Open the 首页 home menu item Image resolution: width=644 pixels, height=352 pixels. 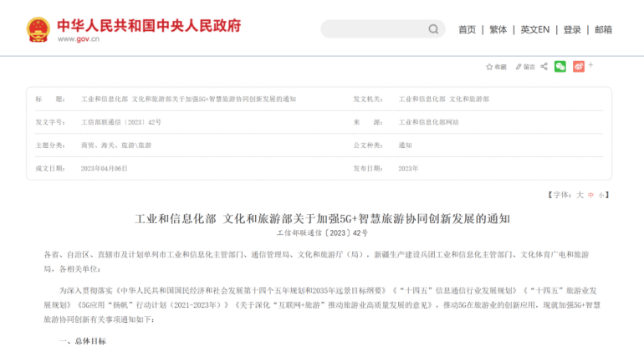pos(467,29)
